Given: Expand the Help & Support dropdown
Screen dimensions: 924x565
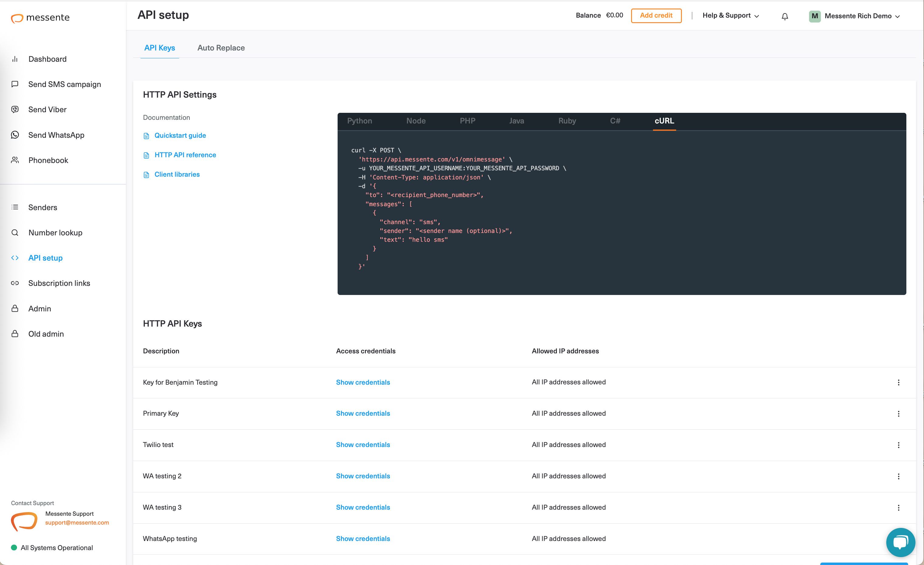Looking at the screenshot, I should tap(730, 16).
